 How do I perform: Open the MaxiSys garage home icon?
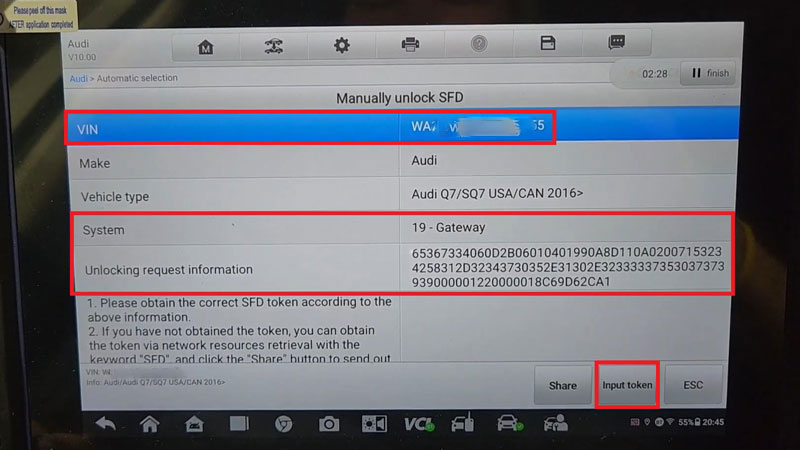[194, 424]
